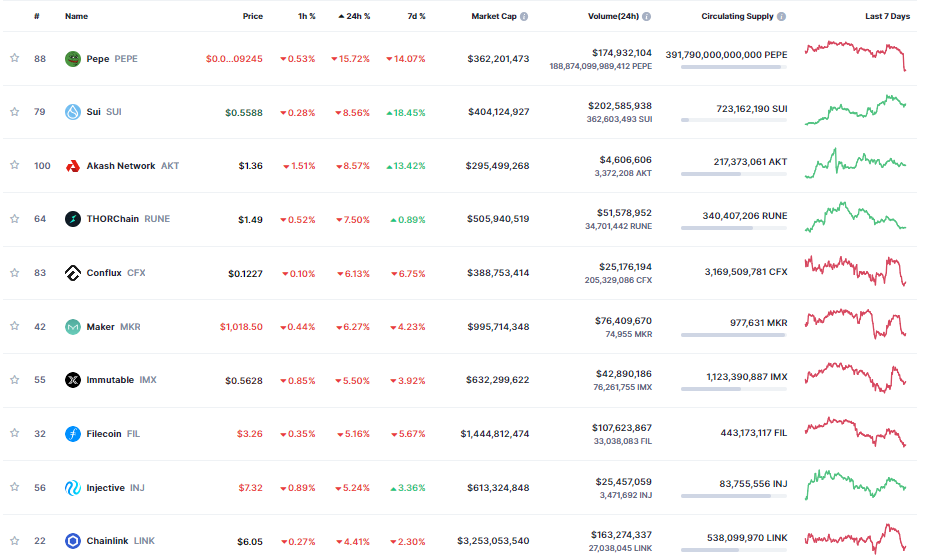Click Injective price $7.32

251,488
